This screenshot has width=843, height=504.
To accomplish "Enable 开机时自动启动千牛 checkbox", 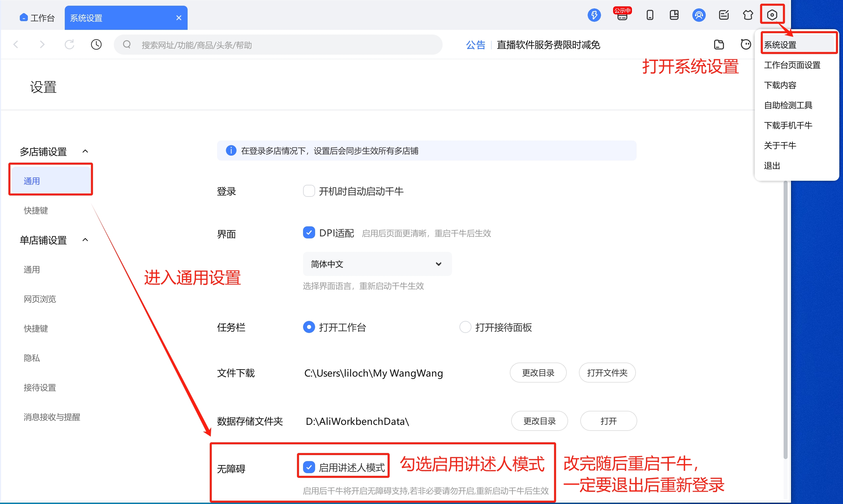I will tap(309, 191).
